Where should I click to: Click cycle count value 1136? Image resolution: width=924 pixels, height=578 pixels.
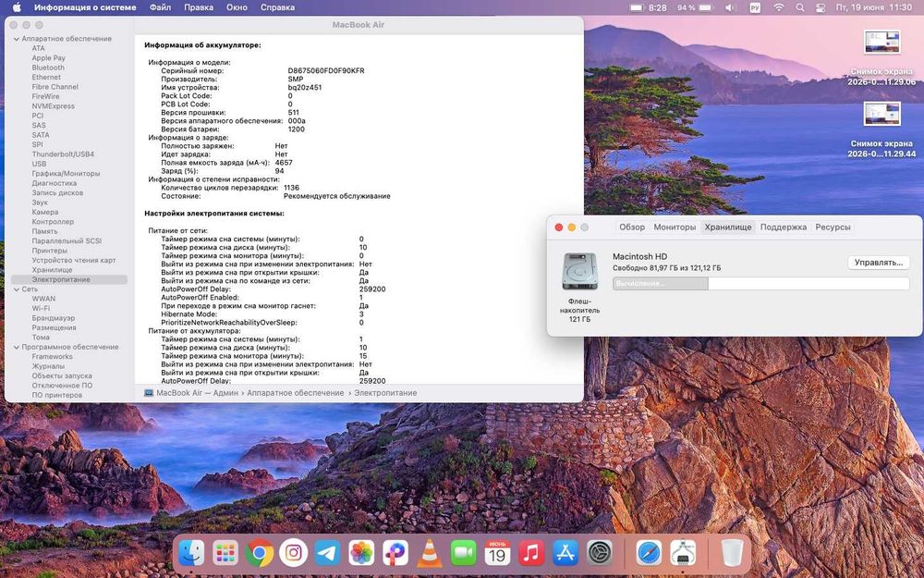[x=291, y=188]
